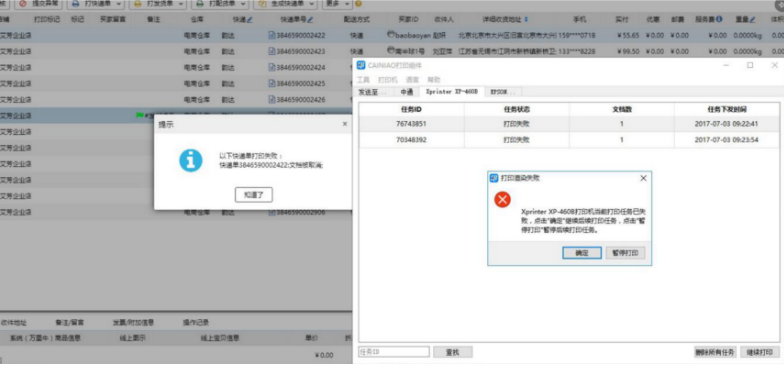The width and height of the screenshot is (784, 369).
Task: Click the 任务下发时间 column header
Action: 726,110
